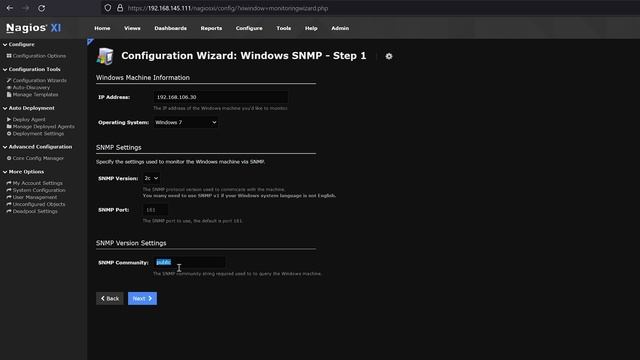640x360 pixels.
Task: Open the gear settings icon beside wizard title
Action: pos(389,56)
